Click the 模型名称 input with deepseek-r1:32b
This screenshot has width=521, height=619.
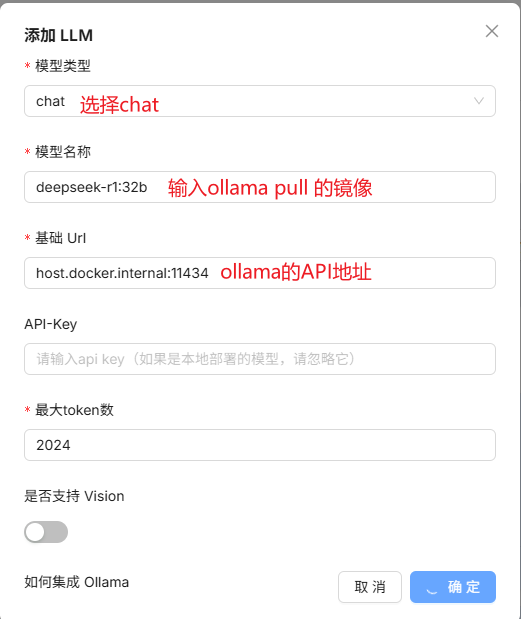pos(260,187)
